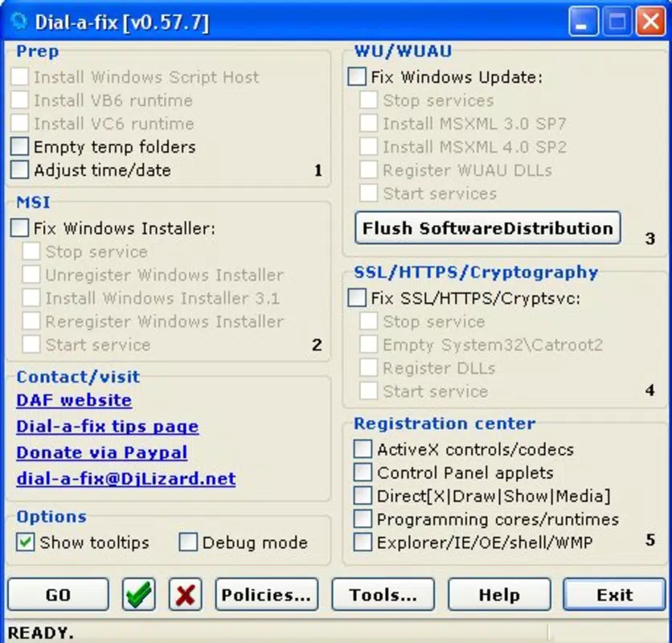The image size is (672, 643).
Task: Click disabled Install Windows Script Host checkbox
Action: (20, 76)
